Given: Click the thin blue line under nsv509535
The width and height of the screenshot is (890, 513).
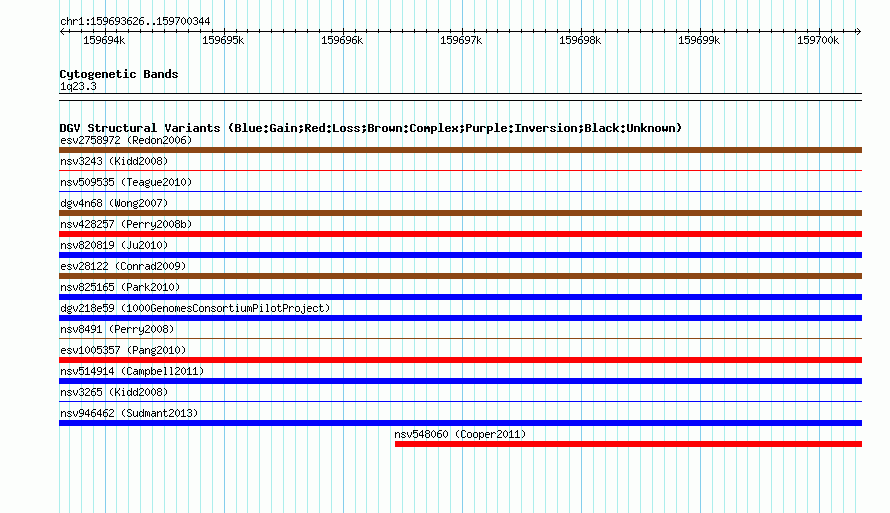Looking at the screenshot, I should tap(460, 191).
